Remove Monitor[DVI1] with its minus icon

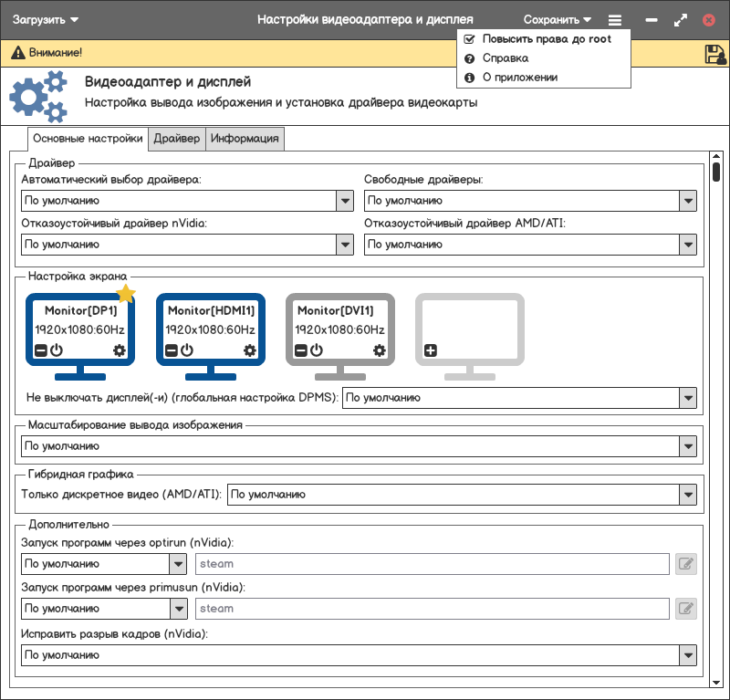[x=300, y=350]
